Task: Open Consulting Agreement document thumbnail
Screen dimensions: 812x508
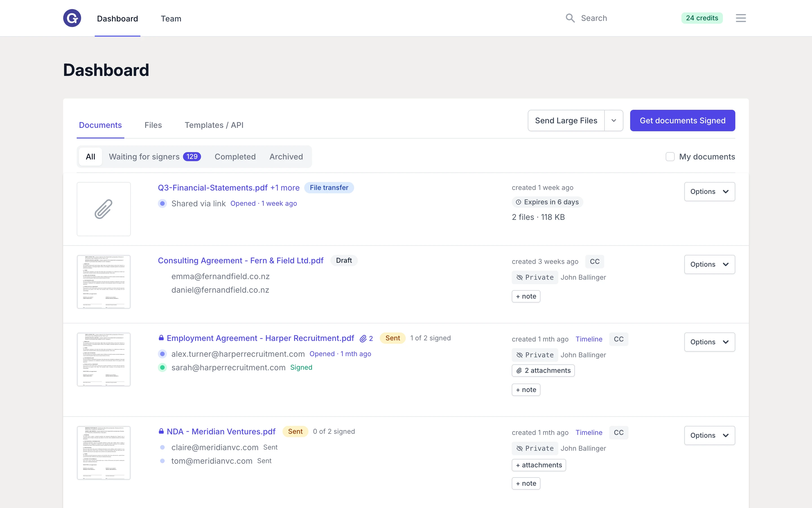Action: [104, 282]
